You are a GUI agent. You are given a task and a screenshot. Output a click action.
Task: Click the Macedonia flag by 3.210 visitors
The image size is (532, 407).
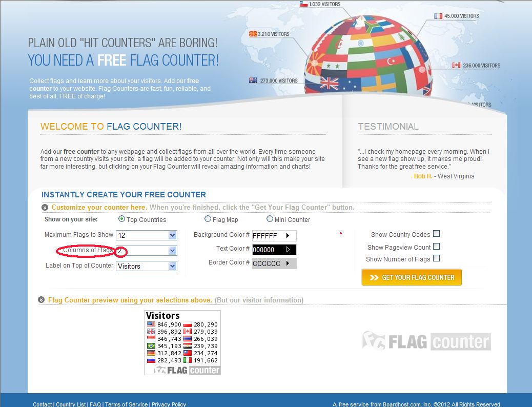253,34
